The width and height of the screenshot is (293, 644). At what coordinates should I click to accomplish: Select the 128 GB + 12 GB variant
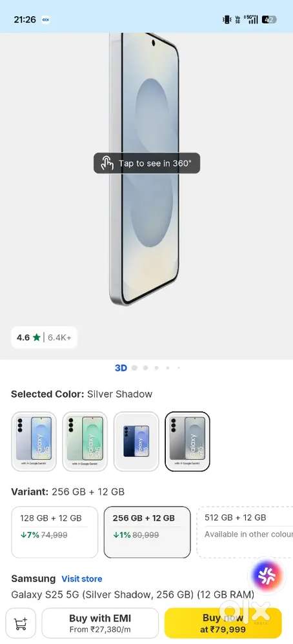coord(55,532)
